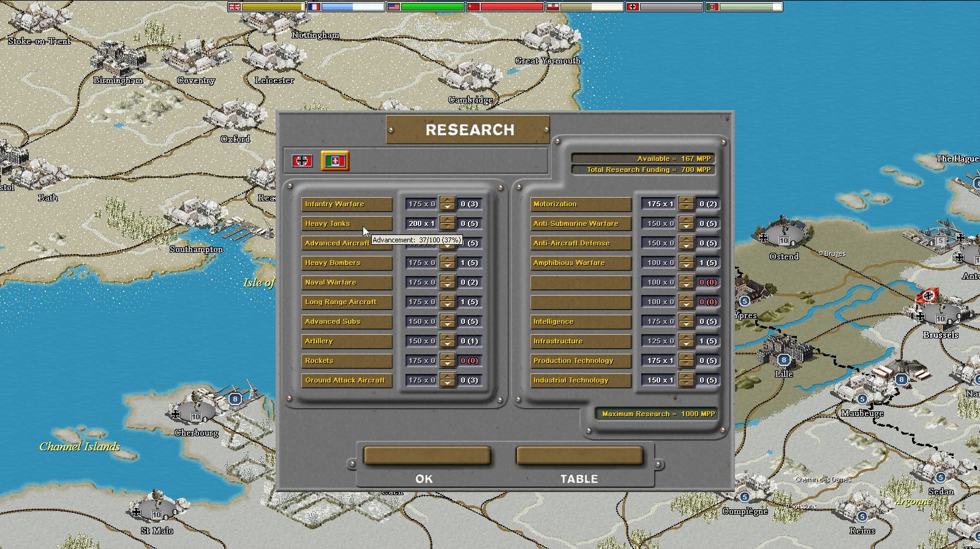Click the Reims city strength marker
980x549 pixels.
click(862, 517)
